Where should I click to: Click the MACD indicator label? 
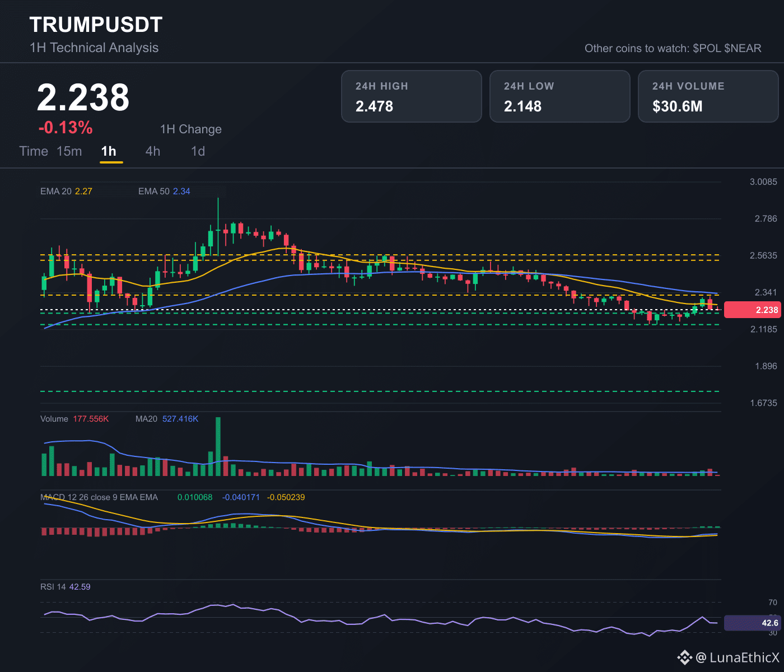[x=99, y=497]
